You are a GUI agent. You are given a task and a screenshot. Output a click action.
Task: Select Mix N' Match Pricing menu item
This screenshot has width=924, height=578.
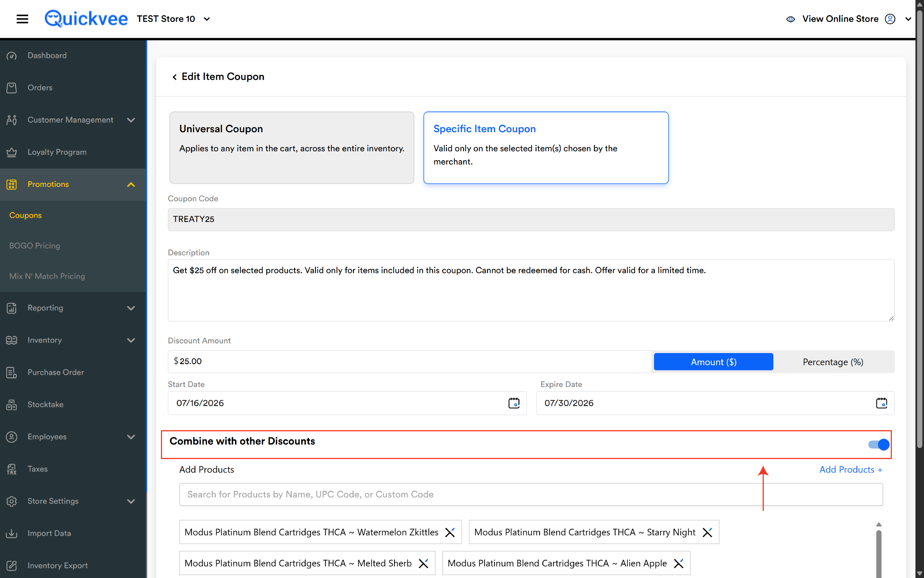[x=47, y=276]
